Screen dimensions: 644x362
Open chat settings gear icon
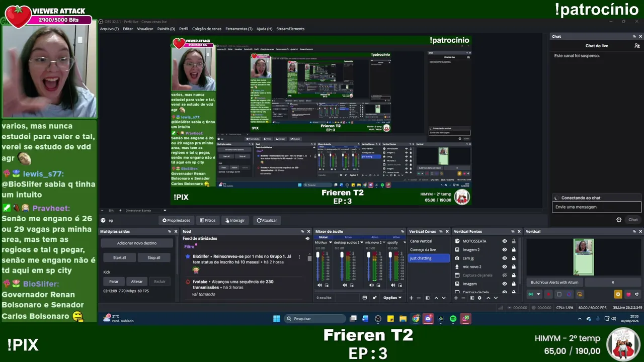point(619,220)
